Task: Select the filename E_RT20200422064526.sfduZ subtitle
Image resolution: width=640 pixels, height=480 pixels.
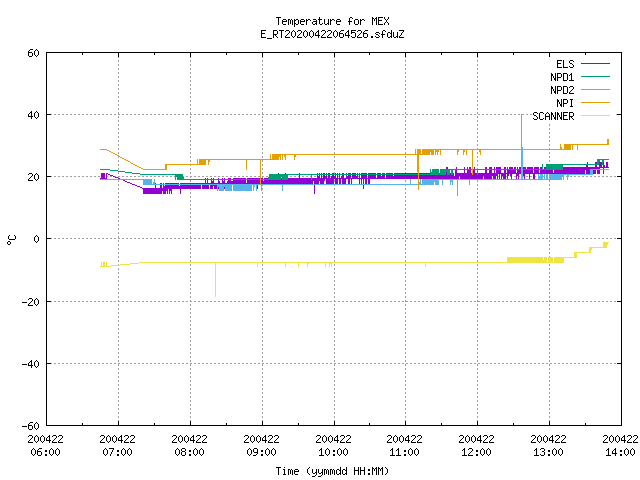Action: pos(332,34)
